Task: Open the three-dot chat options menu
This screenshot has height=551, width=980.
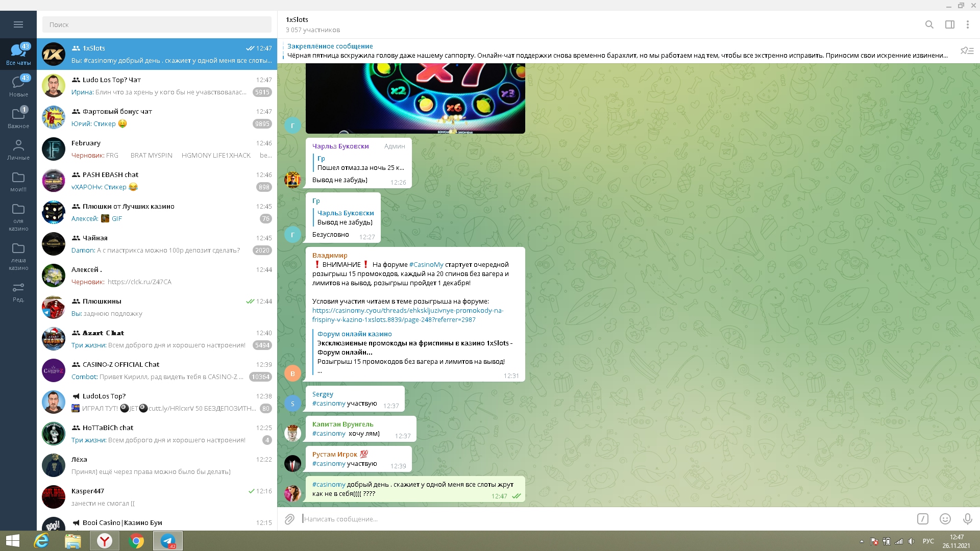Action: [967, 24]
